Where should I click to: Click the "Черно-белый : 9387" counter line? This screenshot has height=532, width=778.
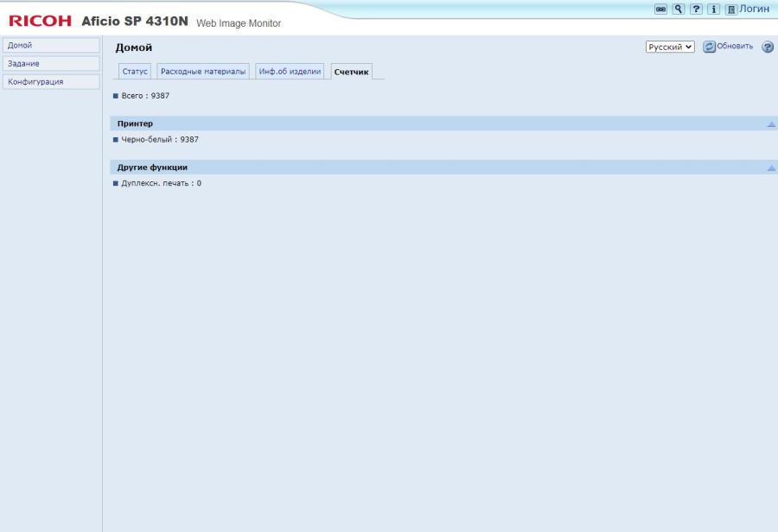pyautogui.click(x=160, y=139)
